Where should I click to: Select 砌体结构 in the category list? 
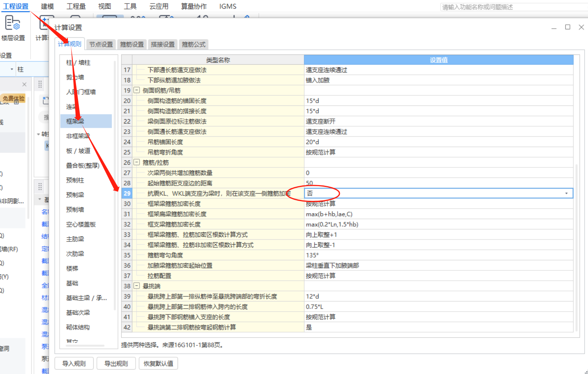pyautogui.click(x=78, y=327)
